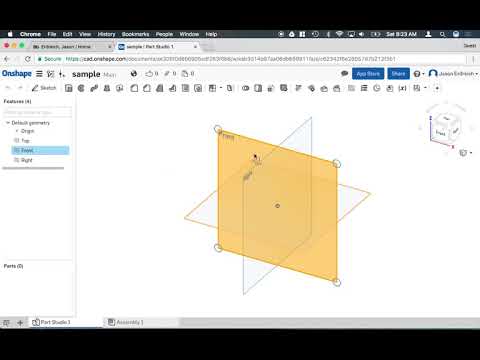Viewport: 480px width, 360px height.
Task: Collapse the Default geometry group
Action: coord(8,123)
